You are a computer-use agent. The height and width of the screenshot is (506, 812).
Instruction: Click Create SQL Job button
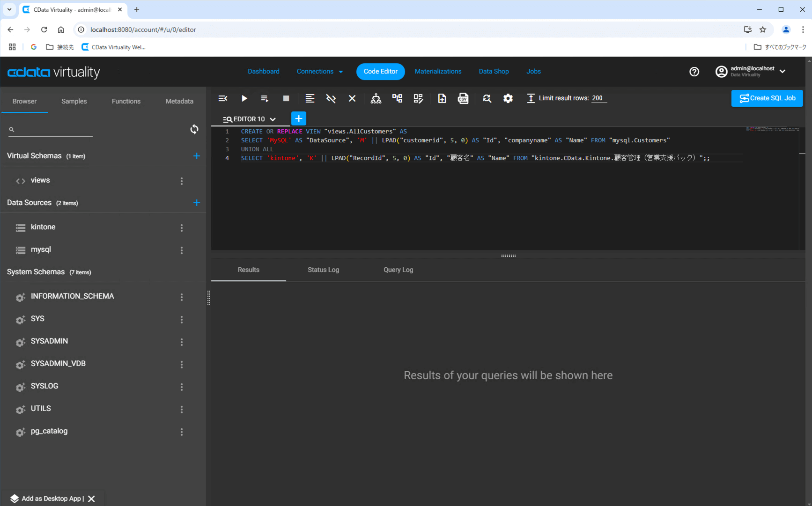(767, 98)
